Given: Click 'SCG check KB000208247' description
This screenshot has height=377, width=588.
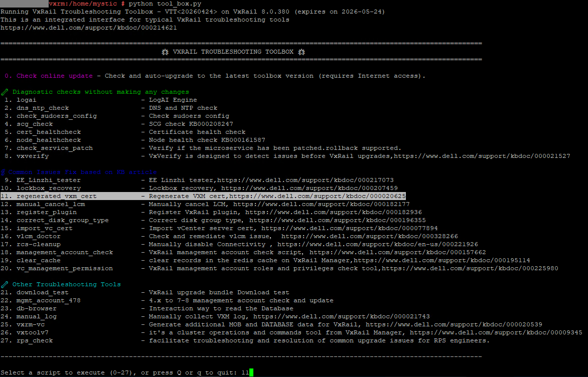Looking at the screenshot, I should (x=191, y=124).
